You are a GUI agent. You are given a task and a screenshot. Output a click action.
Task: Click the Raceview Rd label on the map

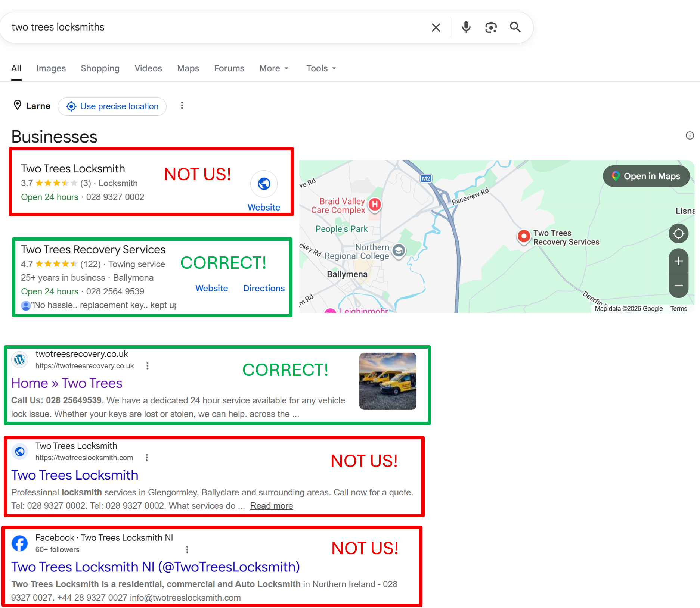tap(470, 196)
